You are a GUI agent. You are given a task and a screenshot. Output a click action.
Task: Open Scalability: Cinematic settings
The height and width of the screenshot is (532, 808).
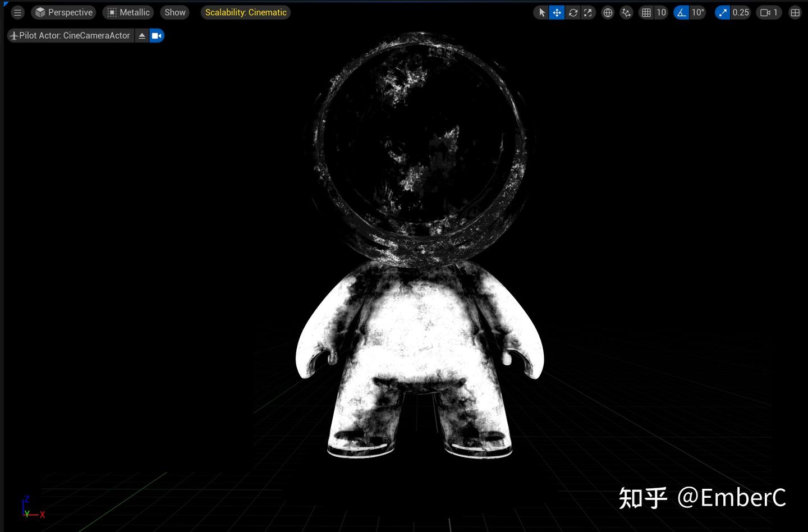[245, 12]
